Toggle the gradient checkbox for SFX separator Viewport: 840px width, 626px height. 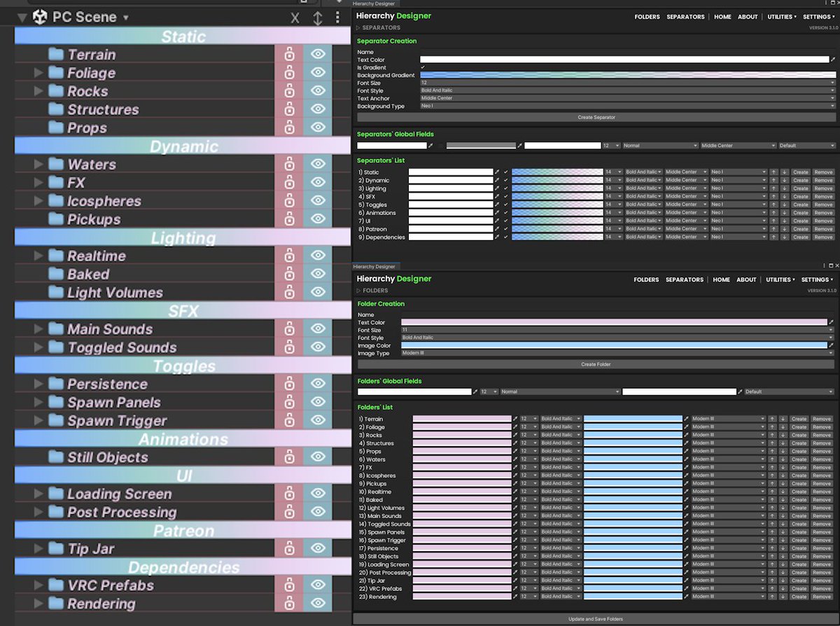coord(506,196)
